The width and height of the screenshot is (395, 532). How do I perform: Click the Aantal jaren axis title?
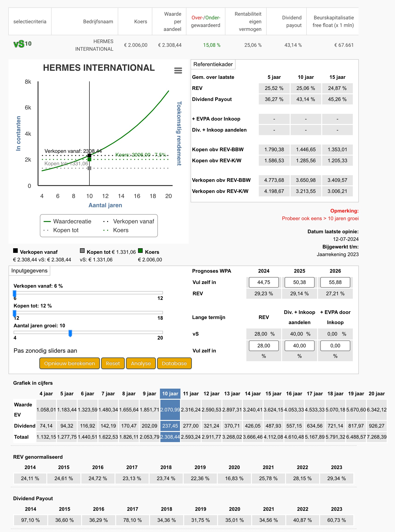105,205
